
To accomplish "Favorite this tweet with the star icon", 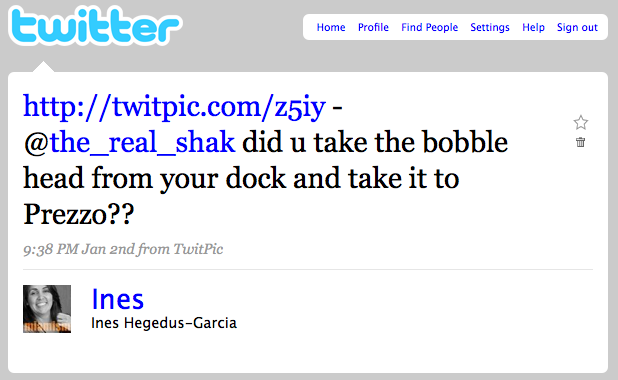I will point(581,123).
